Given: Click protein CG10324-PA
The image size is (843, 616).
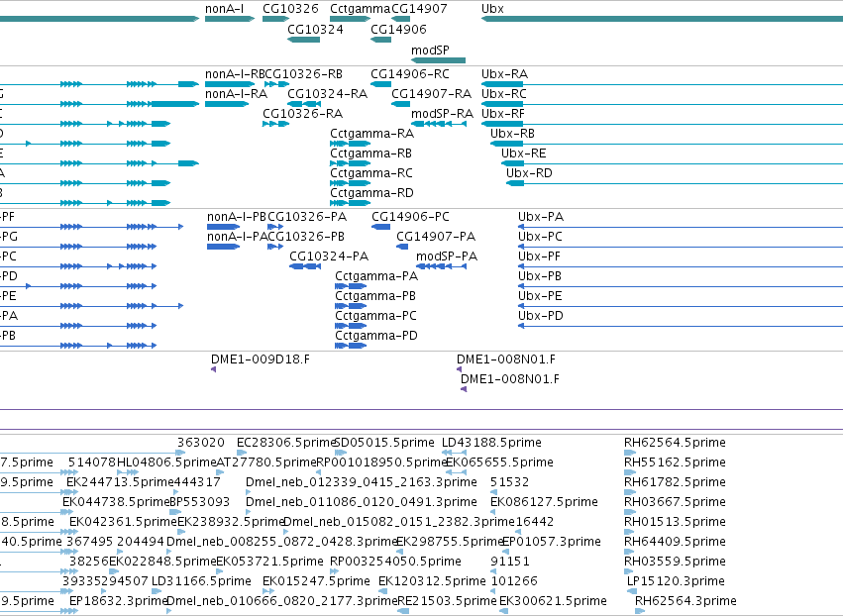Looking at the screenshot, I should (x=329, y=257).
